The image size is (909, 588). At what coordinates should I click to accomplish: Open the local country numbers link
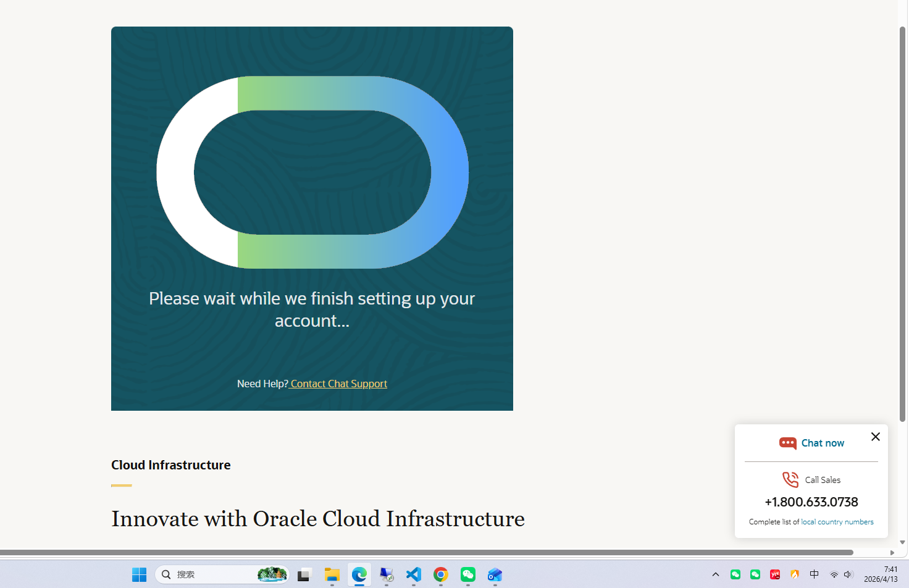point(837,522)
